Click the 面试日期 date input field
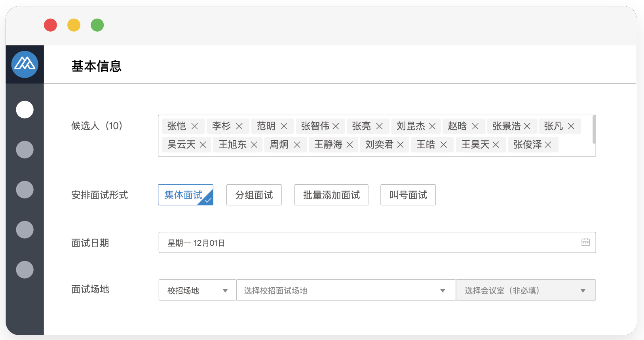Viewport: 644px width, 340px height. click(x=377, y=243)
